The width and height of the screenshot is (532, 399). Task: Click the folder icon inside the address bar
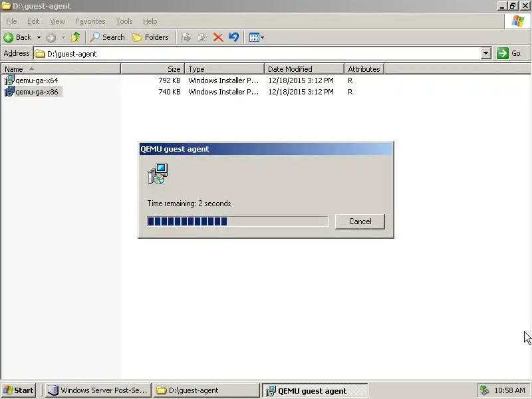[40, 54]
